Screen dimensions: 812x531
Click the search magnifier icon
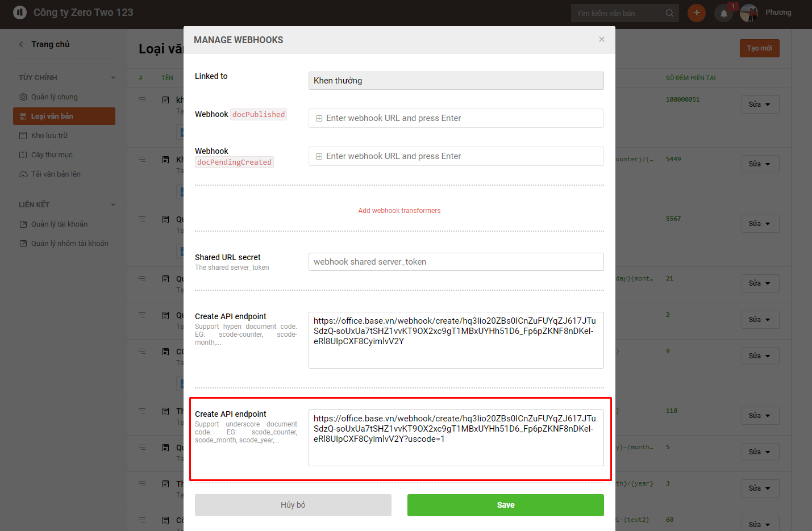pos(670,13)
